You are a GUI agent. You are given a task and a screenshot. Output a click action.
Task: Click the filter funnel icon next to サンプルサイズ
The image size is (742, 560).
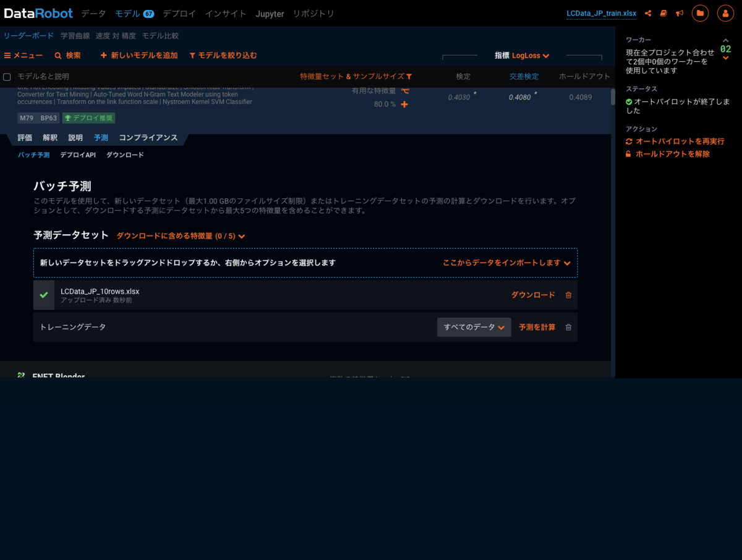point(409,77)
